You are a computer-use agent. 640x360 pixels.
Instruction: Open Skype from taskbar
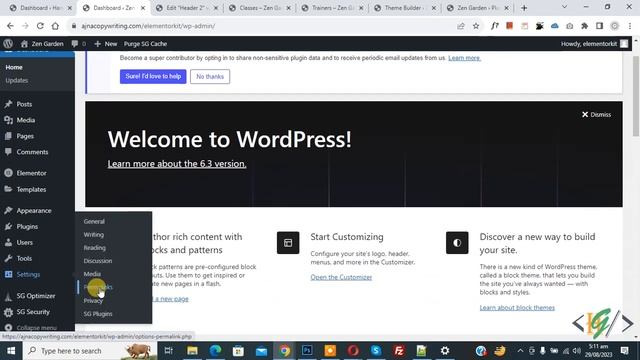(376, 351)
